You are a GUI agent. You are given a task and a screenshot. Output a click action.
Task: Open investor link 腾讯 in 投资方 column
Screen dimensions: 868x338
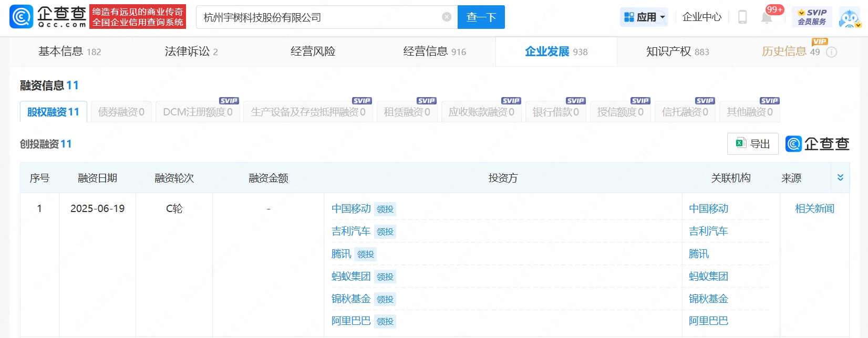click(x=342, y=254)
